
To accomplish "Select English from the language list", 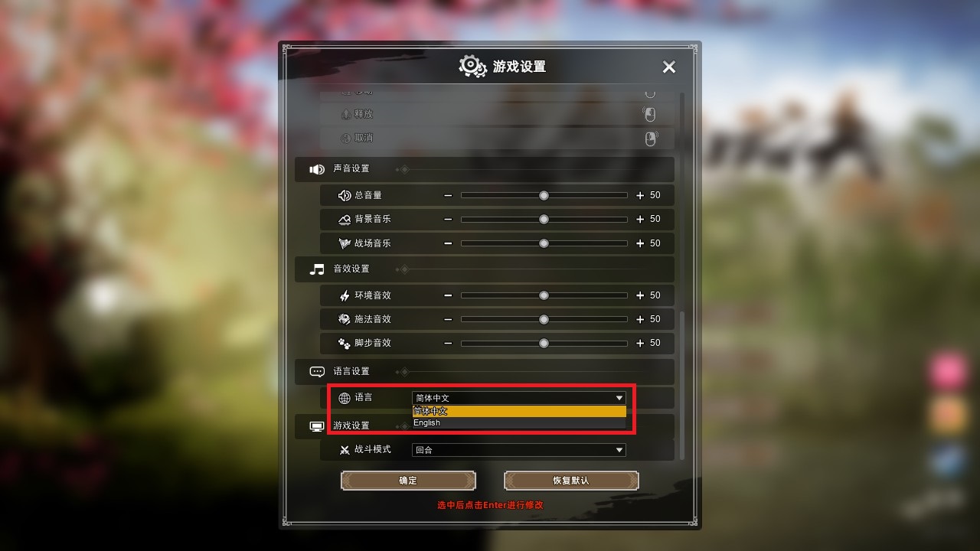I will click(x=519, y=423).
